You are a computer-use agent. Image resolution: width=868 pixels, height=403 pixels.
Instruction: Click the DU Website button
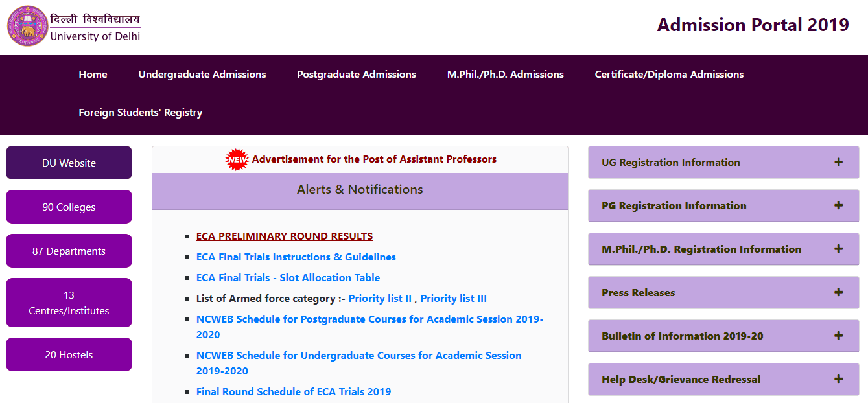(x=69, y=163)
